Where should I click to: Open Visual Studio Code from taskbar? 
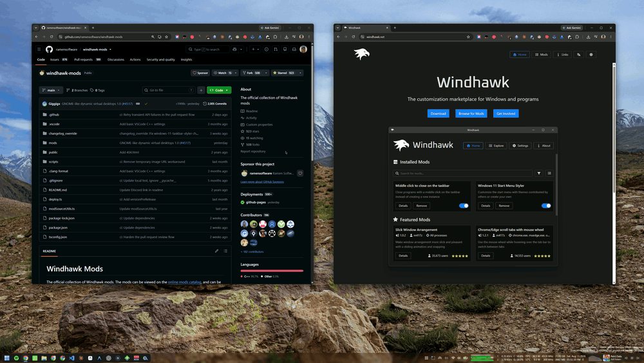[72, 358]
